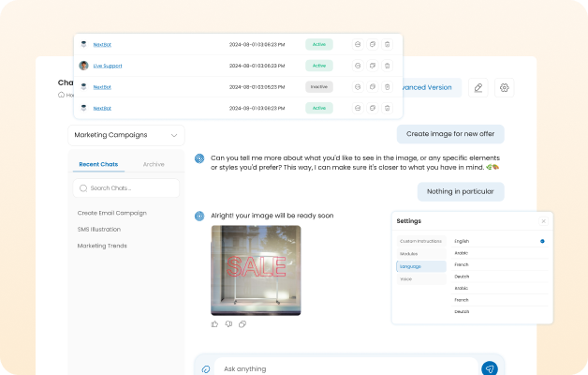Open the Create Email Campaign chat
Screen dimensions: 588x375
(x=111, y=213)
